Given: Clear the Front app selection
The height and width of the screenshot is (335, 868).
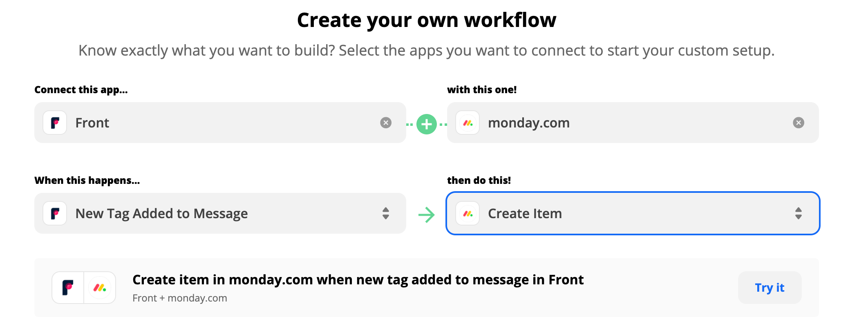Looking at the screenshot, I should coord(386,123).
